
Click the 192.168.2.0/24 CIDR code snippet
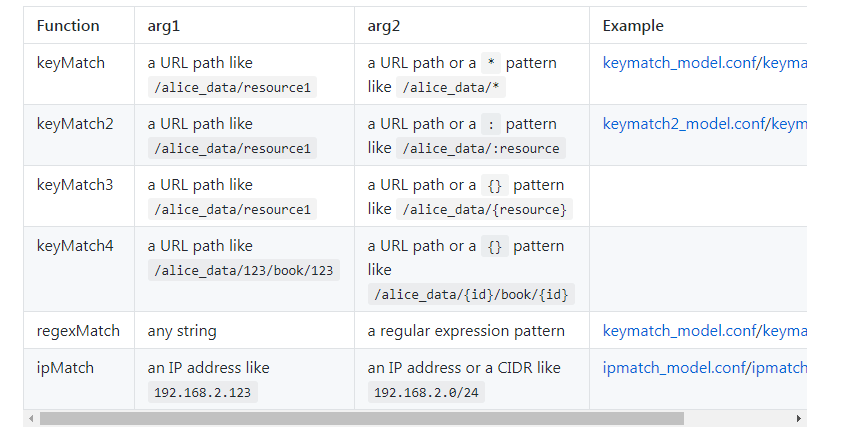click(427, 393)
